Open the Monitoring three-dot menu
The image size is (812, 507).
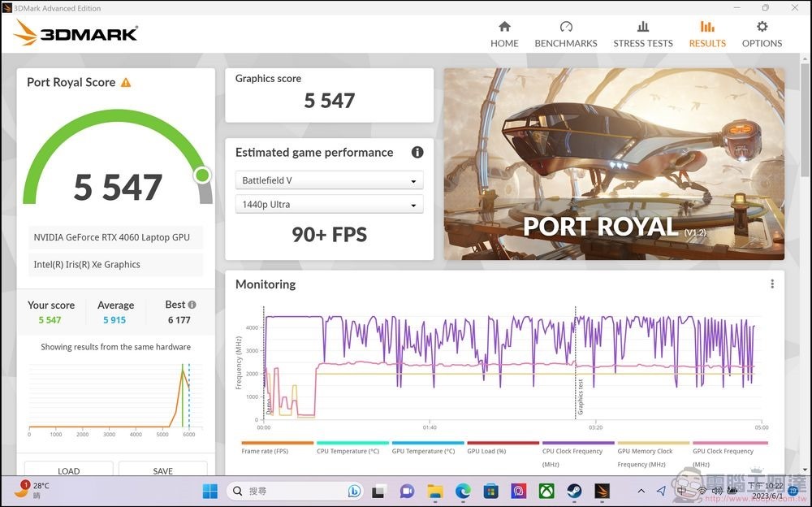click(x=772, y=284)
